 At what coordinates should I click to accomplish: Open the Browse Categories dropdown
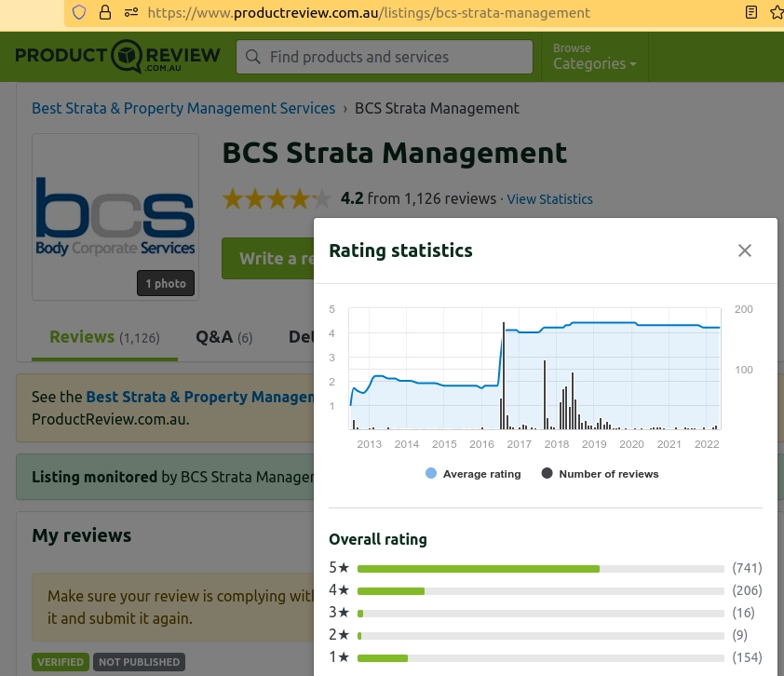point(594,57)
